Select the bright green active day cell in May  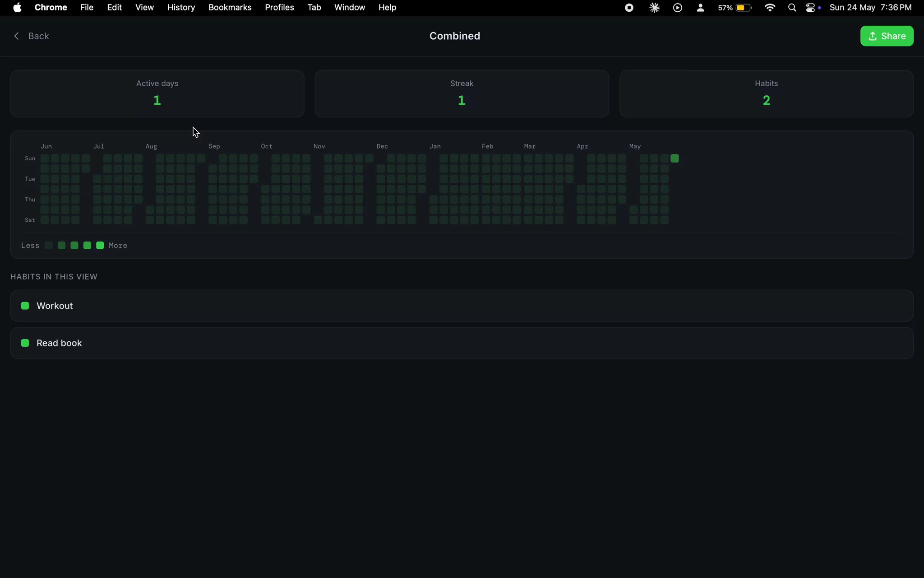[675, 158]
